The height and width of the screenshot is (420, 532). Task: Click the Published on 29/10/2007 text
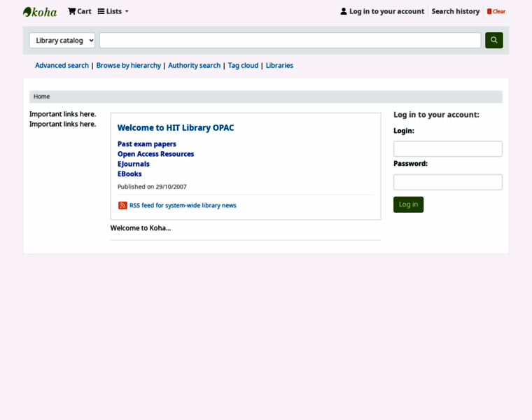click(x=152, y=187)
